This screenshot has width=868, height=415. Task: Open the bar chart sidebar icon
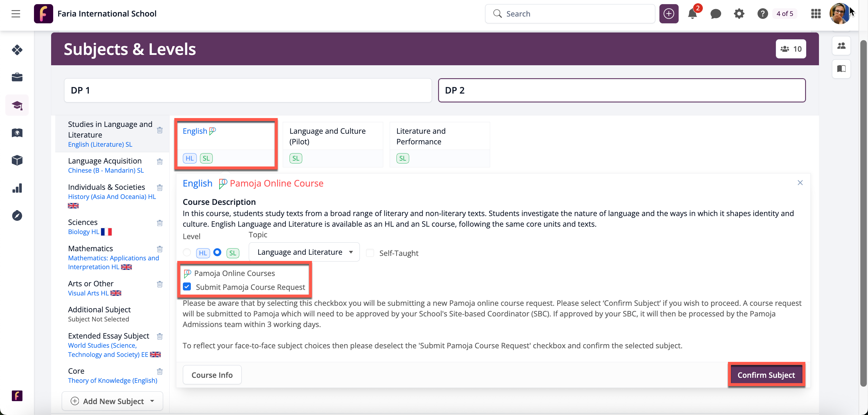pyautogui.click(x=17, y=188)
